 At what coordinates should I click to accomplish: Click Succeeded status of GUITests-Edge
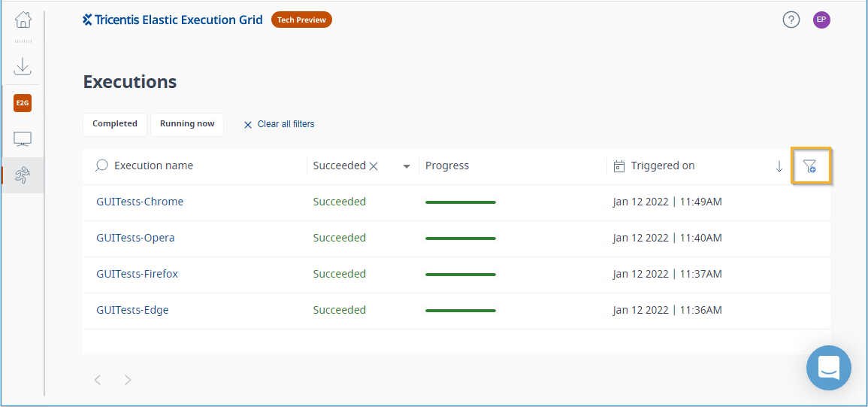340,310
